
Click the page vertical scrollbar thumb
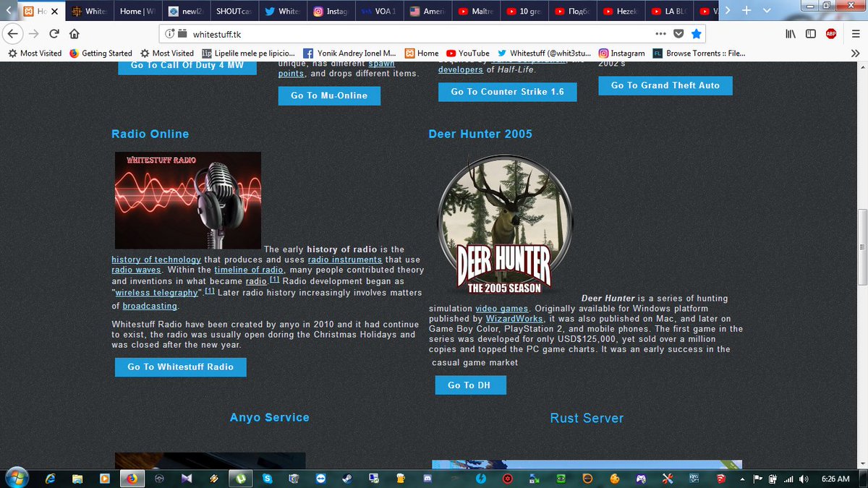[861, 248]
